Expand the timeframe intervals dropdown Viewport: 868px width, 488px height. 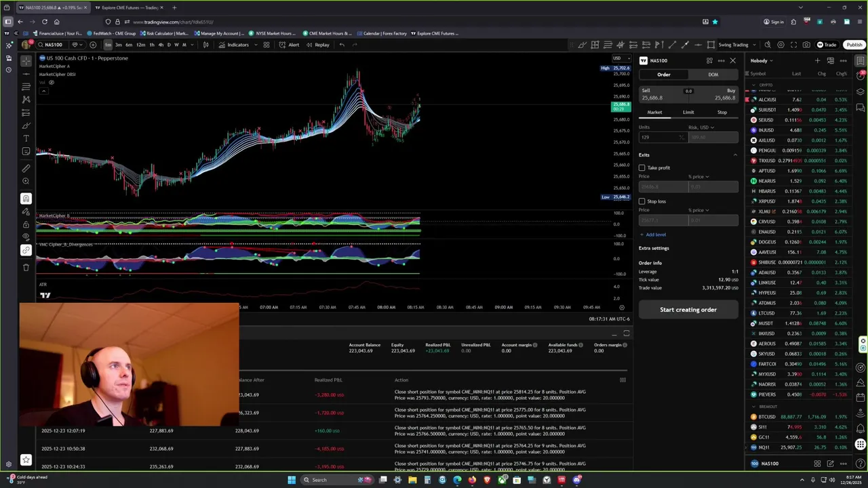point(192,45)
